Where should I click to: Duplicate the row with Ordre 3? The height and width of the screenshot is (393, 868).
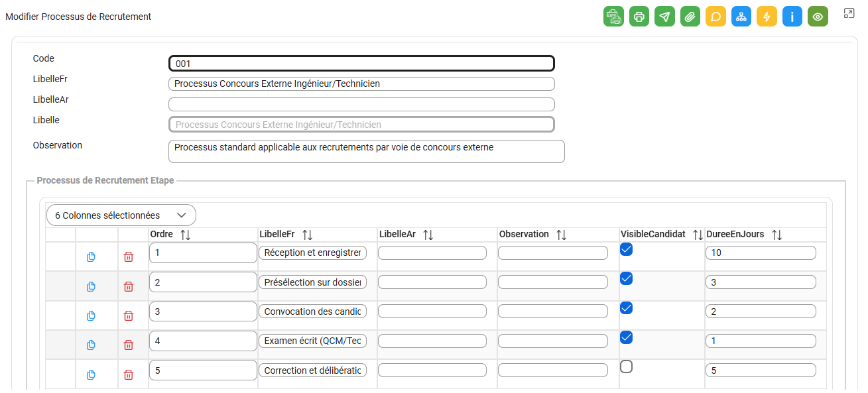92,315
